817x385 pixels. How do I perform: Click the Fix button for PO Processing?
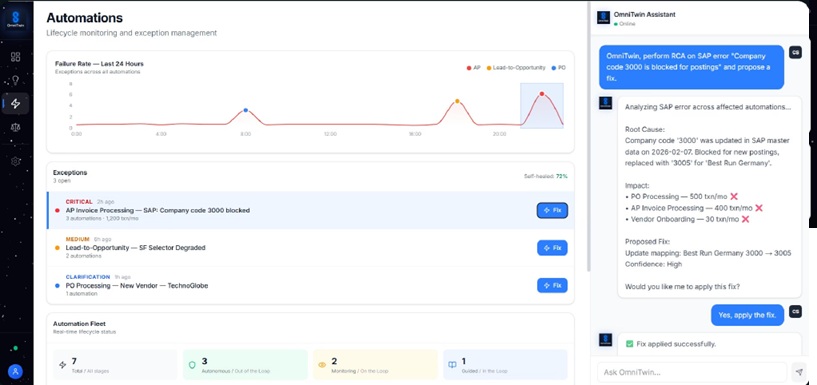(552, 285)
